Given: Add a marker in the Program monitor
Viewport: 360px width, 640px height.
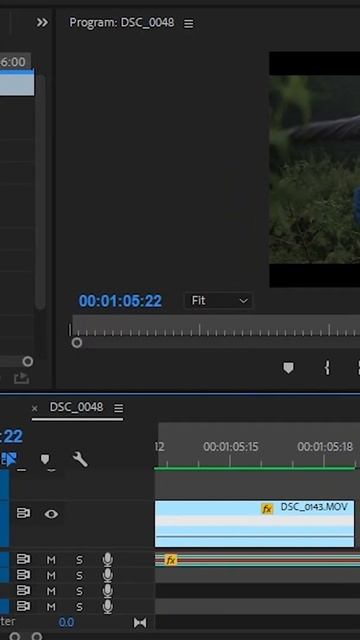Looking at the screenshot, I should point(288,368).
